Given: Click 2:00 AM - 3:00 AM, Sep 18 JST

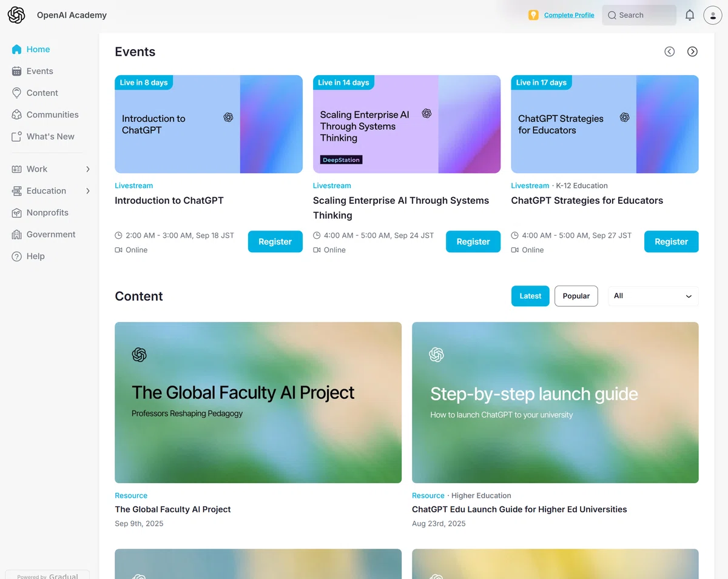Looking at the screenshot, I should [x=180, y=235].
